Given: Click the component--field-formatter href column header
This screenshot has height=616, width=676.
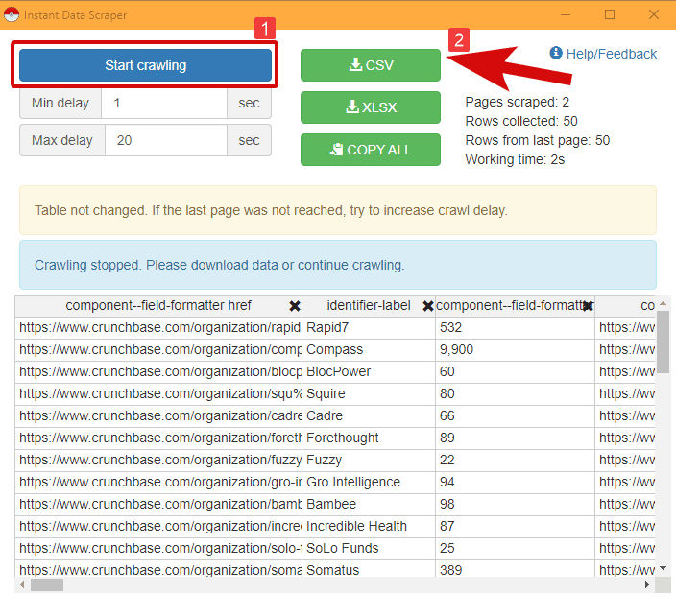Looking at the screenshot, I should pyautogui.click(x=158, y=306).
